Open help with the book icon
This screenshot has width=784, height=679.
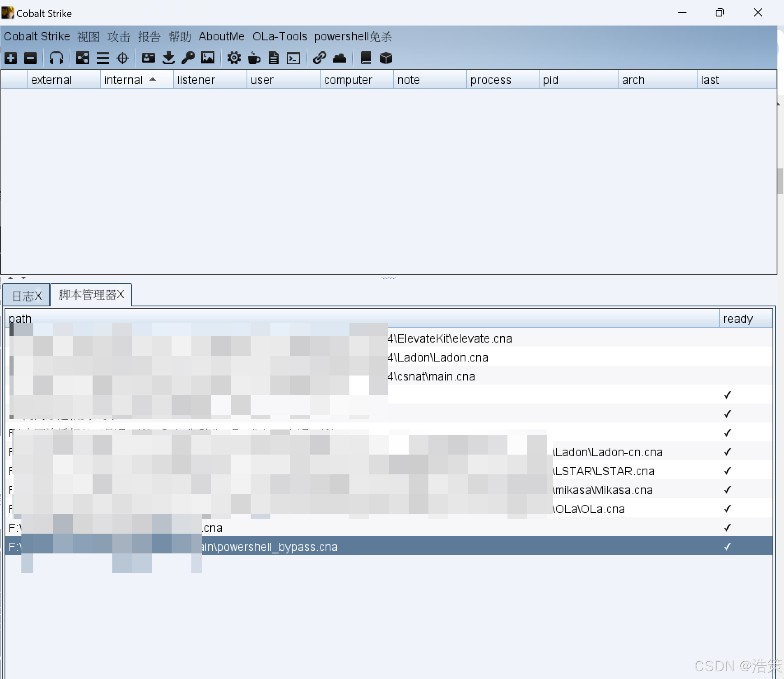click(x=366, y=58)
